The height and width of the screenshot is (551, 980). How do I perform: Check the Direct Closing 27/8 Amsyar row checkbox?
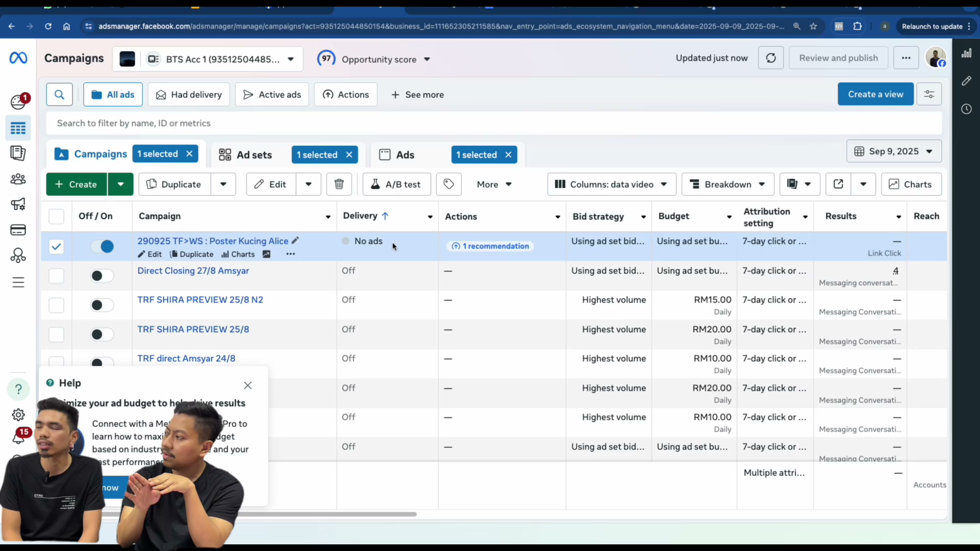coord(56,276)
